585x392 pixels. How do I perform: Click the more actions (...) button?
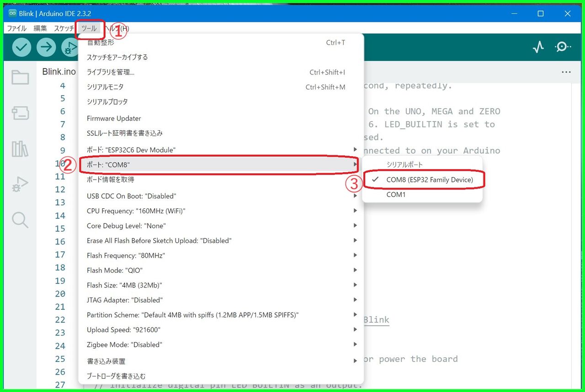pos(566,72)
